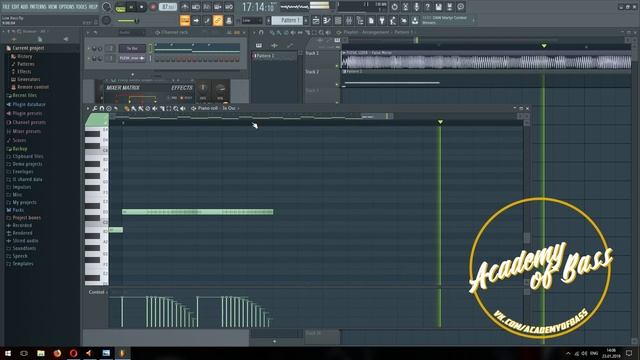Open the browser view icon in main toolbar

coord(360,20)
